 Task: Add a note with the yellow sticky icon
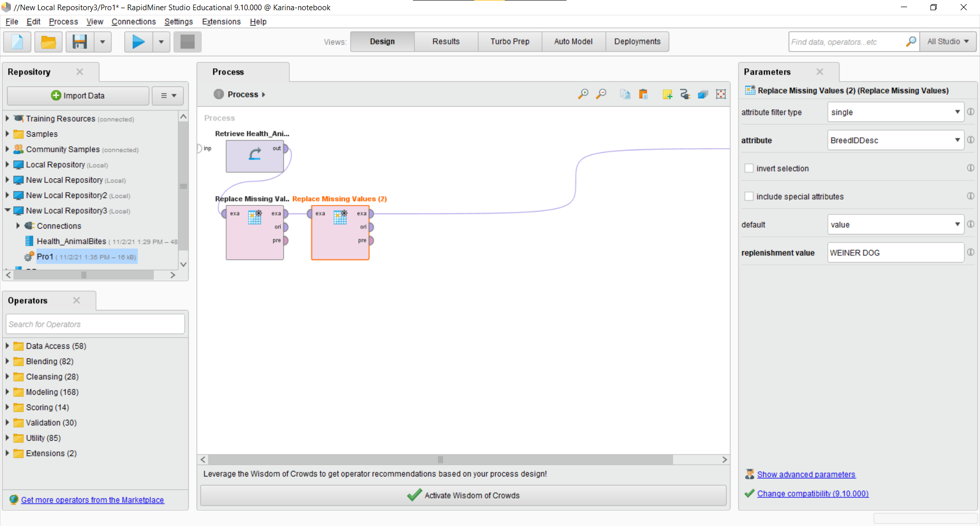(667, 94)
